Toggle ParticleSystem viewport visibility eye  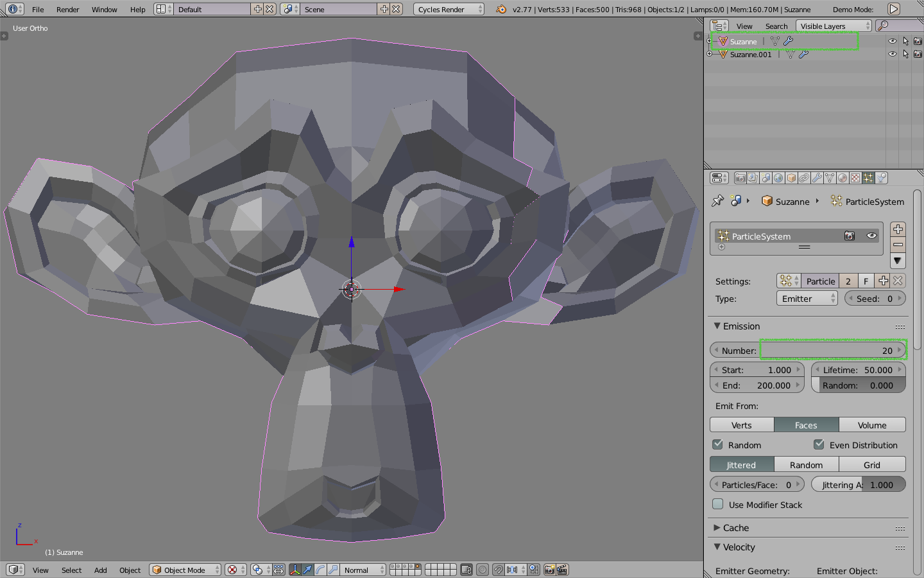click(871, 236)
